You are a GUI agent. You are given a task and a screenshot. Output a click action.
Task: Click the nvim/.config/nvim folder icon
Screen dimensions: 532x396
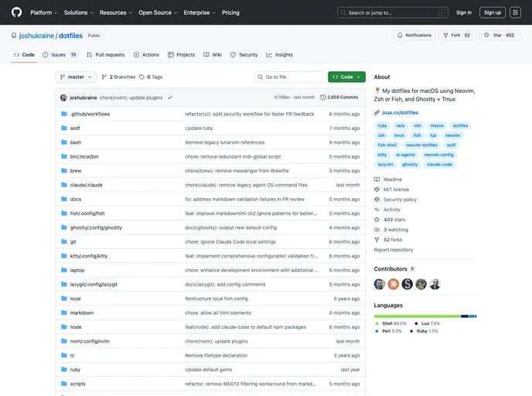(x=63, y=341)
